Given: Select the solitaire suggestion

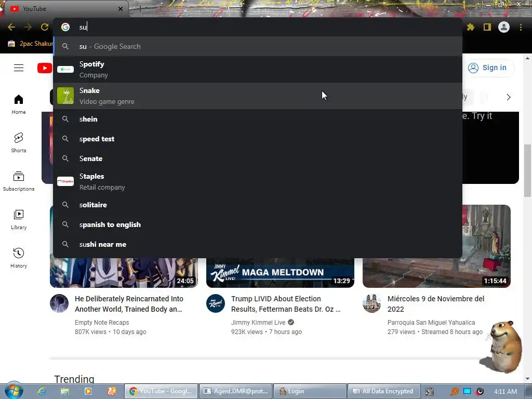Looking at the screenshot, I should point(258,205).
